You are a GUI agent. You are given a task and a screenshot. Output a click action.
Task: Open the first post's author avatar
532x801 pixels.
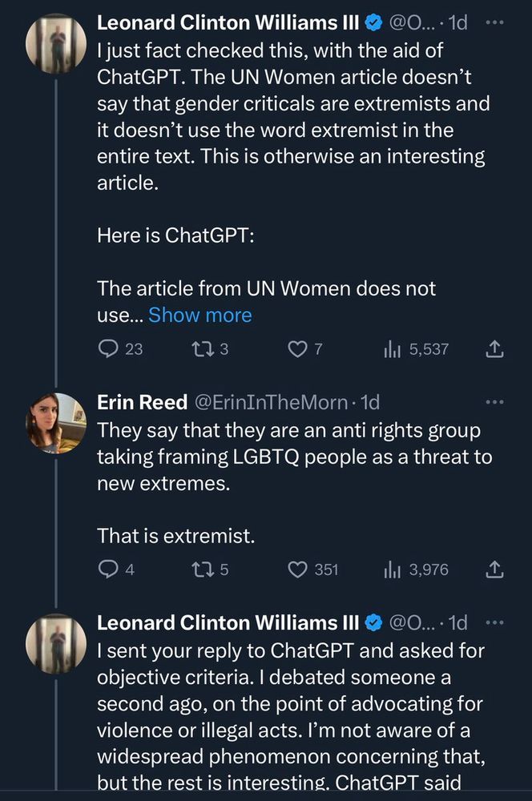56,44
